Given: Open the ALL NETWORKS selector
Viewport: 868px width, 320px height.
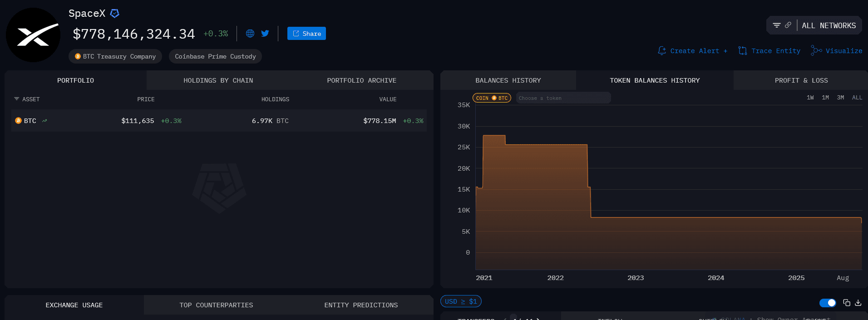Looking at the screenshot, I should point(829,26).
